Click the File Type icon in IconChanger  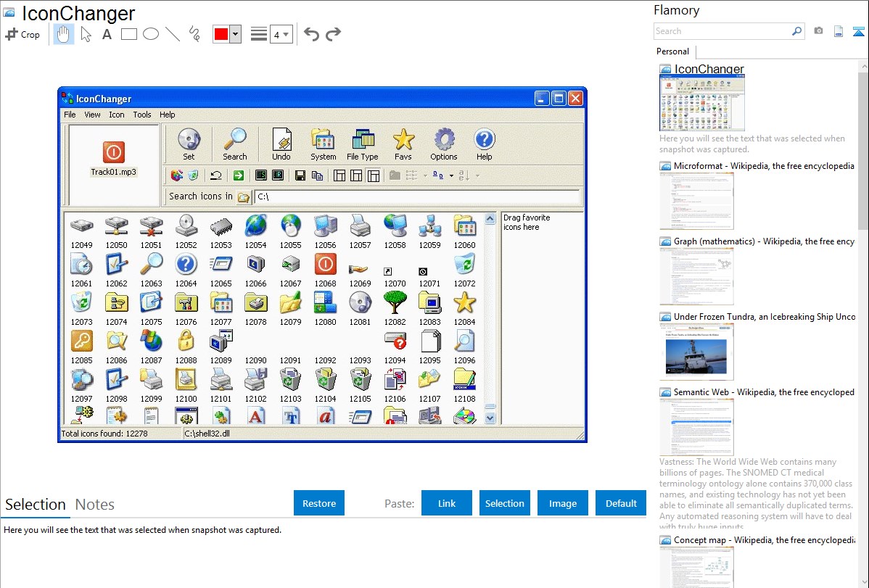(x=363, y=144)
